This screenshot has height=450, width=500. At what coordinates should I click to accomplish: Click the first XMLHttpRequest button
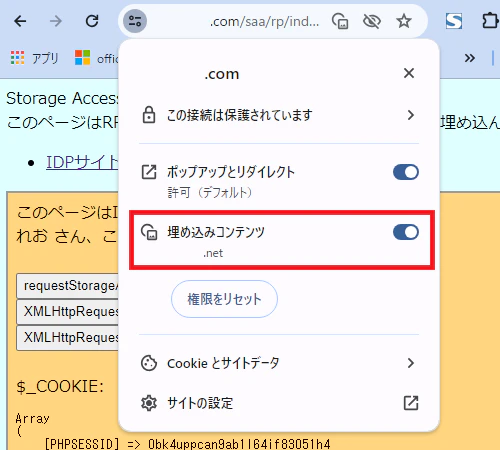tap(68, 312)
